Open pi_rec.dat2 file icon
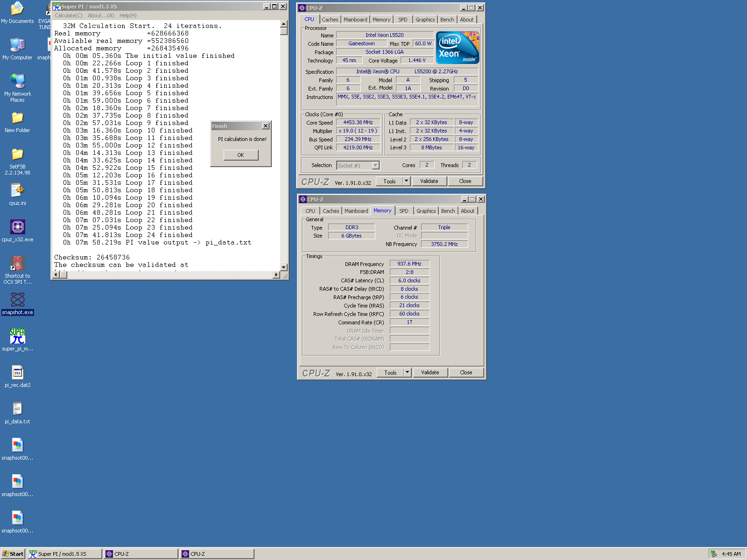747x560 pixels. (17, 376)
